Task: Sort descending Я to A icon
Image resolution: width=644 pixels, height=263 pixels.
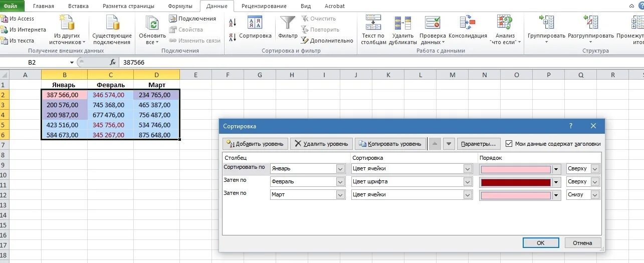Action: (233, 37)
